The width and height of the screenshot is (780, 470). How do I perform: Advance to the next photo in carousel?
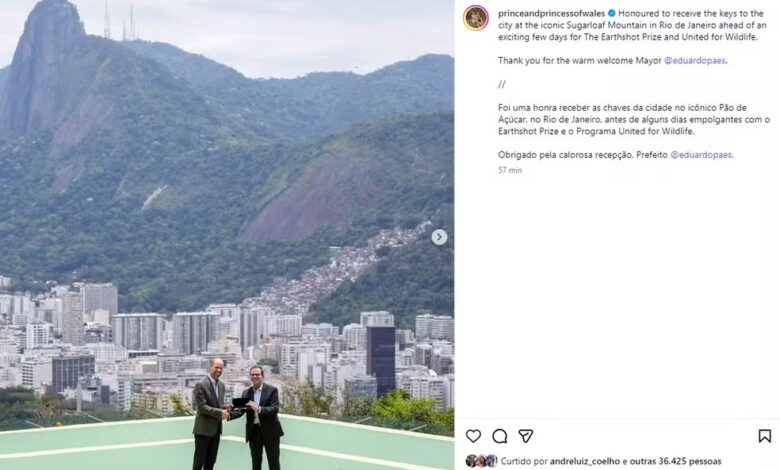click(439, 237)
